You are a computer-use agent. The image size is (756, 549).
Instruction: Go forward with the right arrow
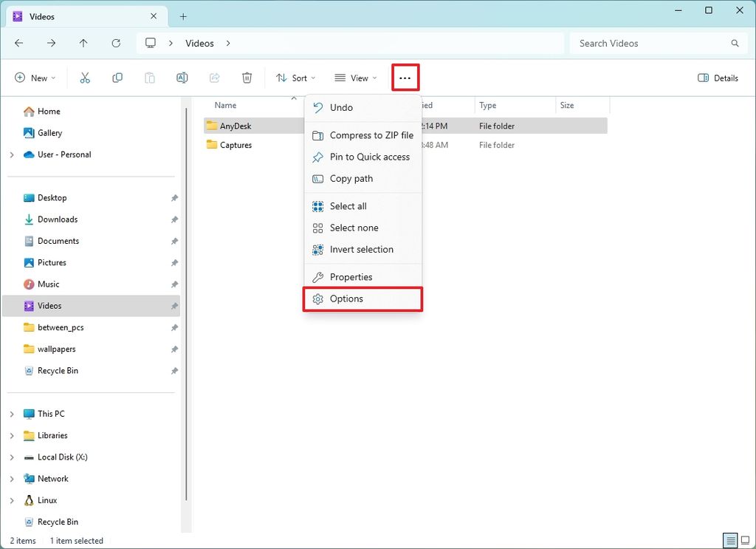click(51, 43)
